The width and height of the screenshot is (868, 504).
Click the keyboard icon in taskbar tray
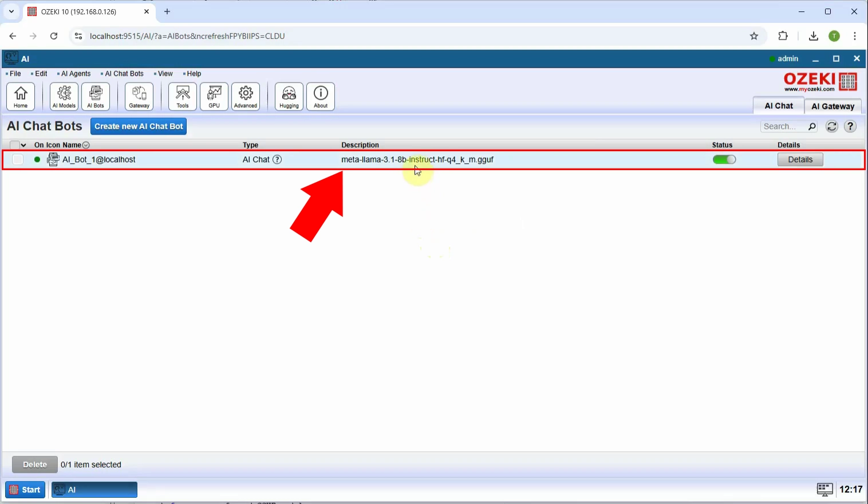824,489
